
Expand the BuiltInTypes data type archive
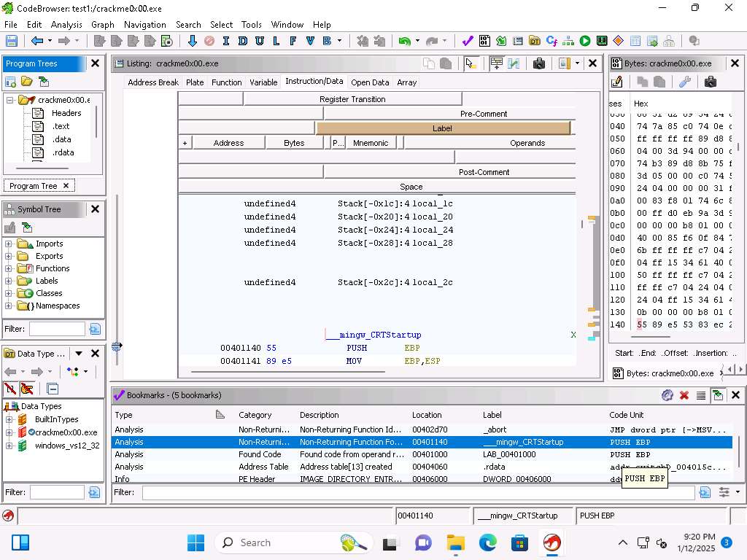point(9,419)
